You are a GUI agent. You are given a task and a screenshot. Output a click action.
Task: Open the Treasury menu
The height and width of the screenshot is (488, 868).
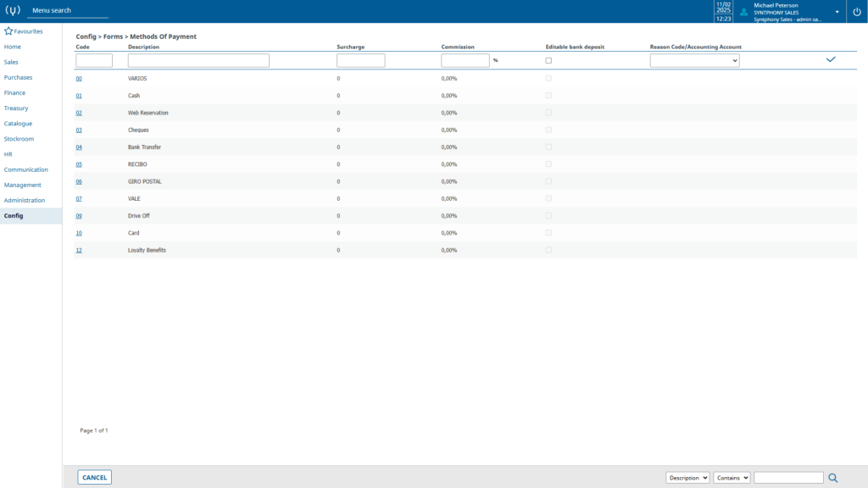click(x=16, y=108)
